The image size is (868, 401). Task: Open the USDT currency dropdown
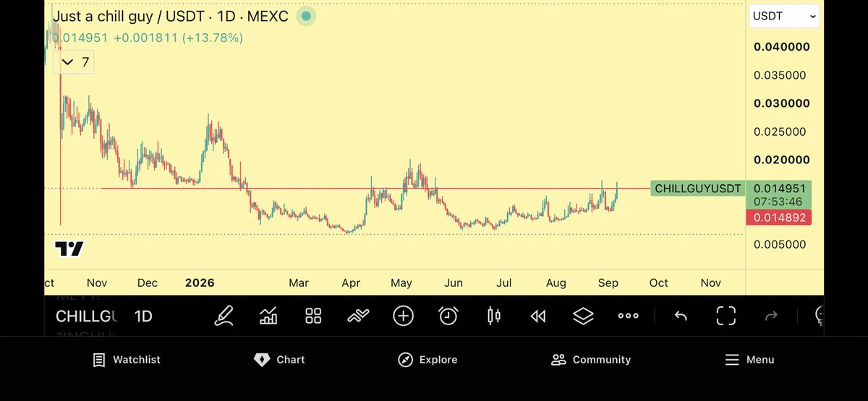[x=784, y=16]
